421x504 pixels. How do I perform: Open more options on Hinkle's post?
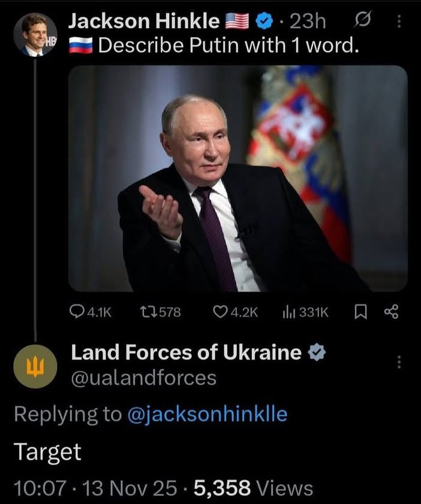[399, 22]
